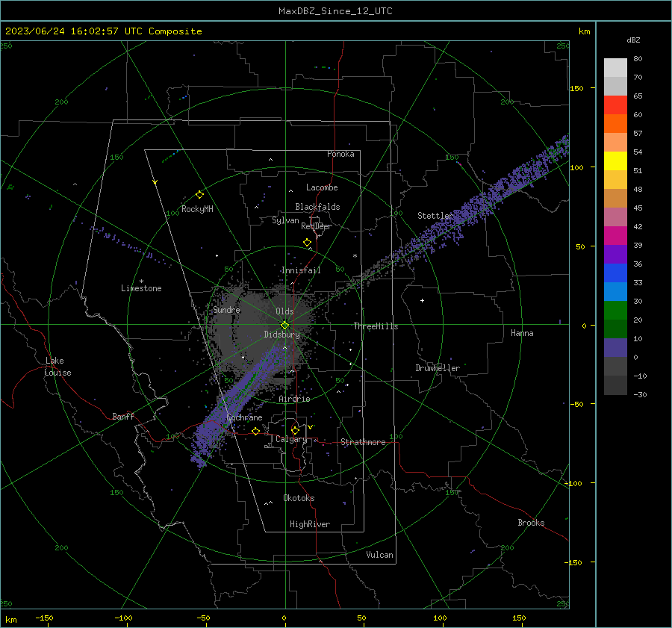Click the slate-purple 0-10 dBZ legend swatch
This screenshot has height=628, width=672.
(x=615, y=348)
